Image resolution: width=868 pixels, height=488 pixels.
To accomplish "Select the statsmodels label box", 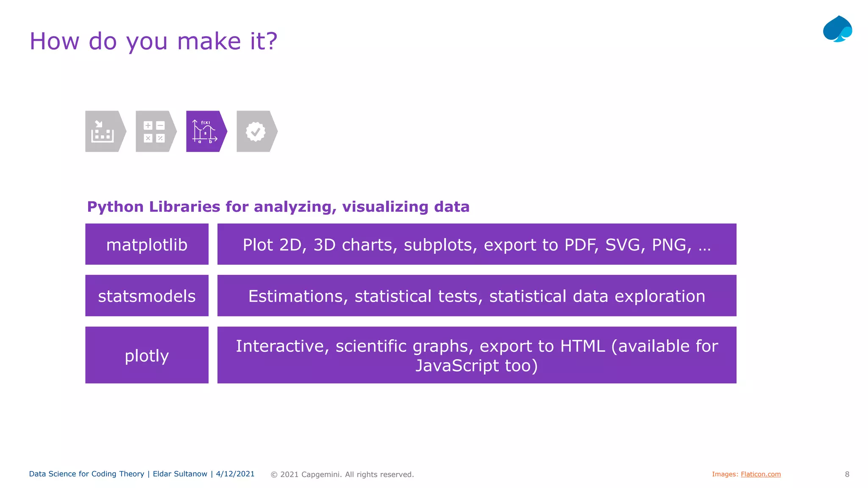I will 147,295.
